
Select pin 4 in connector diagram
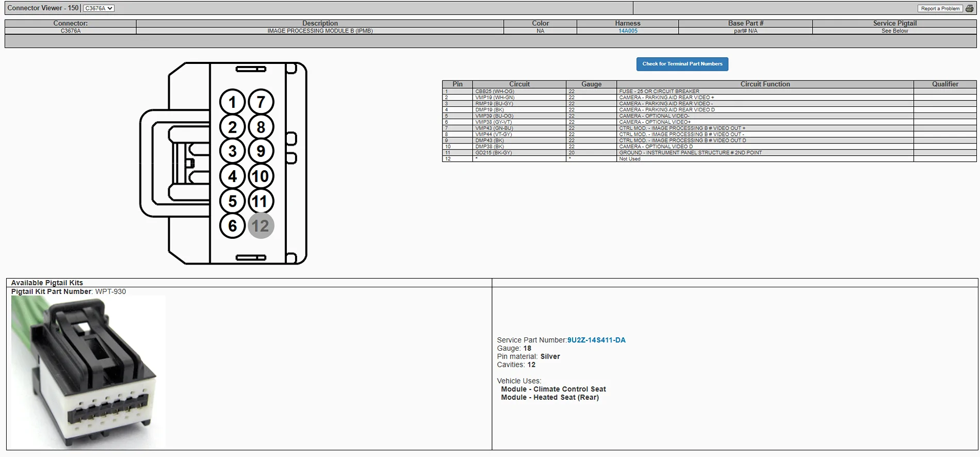click(232, 176)
